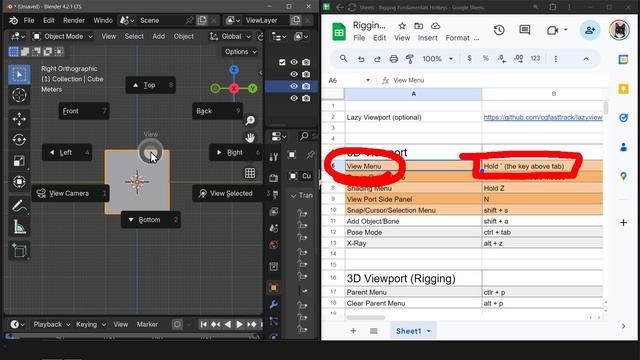Open comments icon in Sheets header

coord(524,30)
